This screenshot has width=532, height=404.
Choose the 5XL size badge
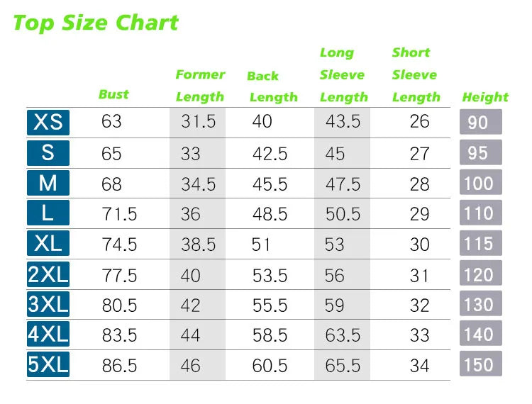click(x=48, y=364)
